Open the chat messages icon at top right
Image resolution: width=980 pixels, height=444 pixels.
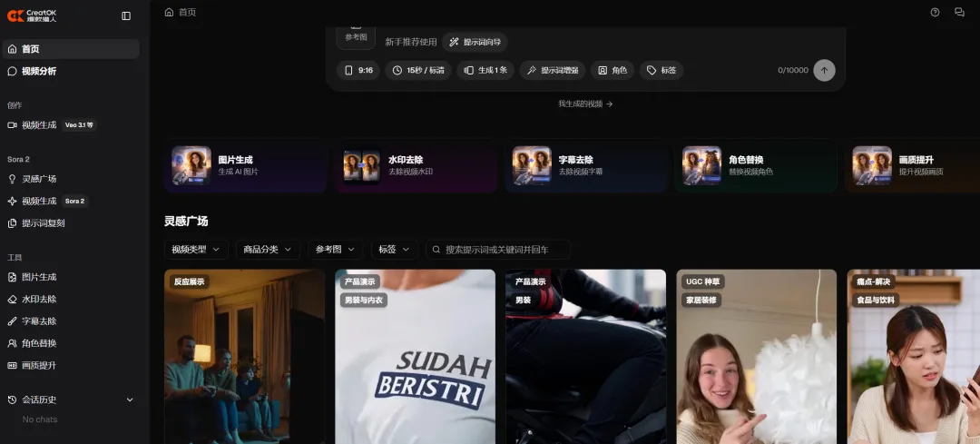959,13
